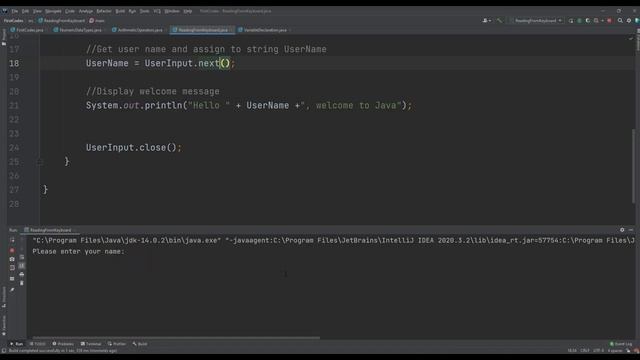Open the Run menu

132,11
